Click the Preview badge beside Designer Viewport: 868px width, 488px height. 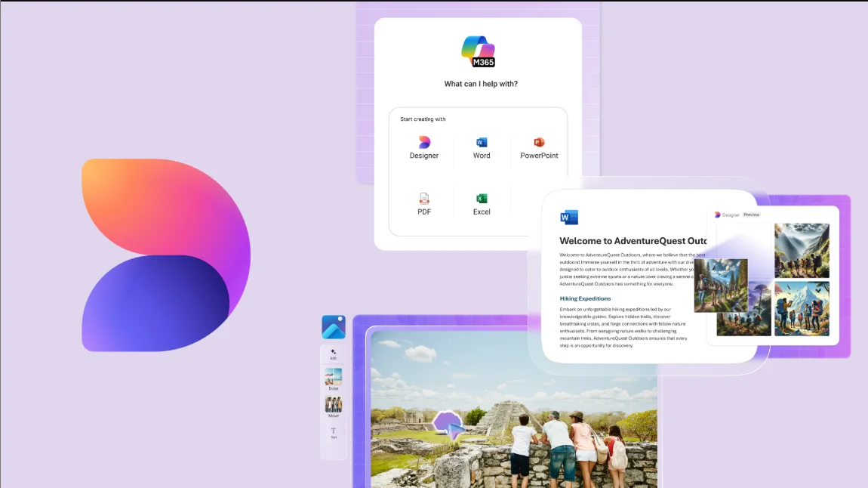(751, 215)
